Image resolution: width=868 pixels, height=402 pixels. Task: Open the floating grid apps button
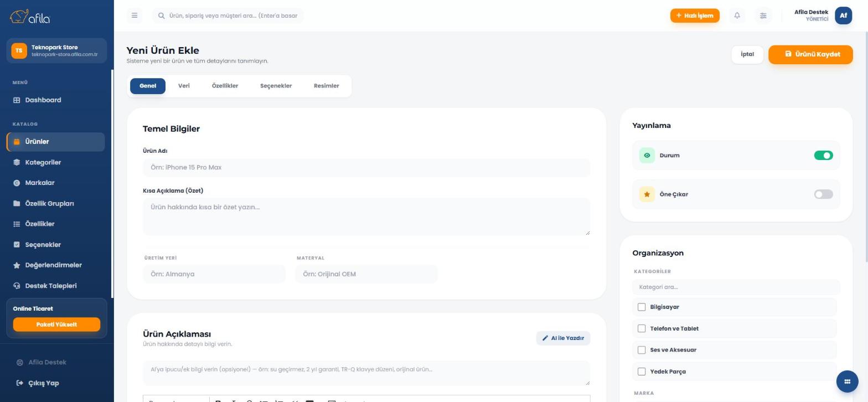[x=847, y=382]
